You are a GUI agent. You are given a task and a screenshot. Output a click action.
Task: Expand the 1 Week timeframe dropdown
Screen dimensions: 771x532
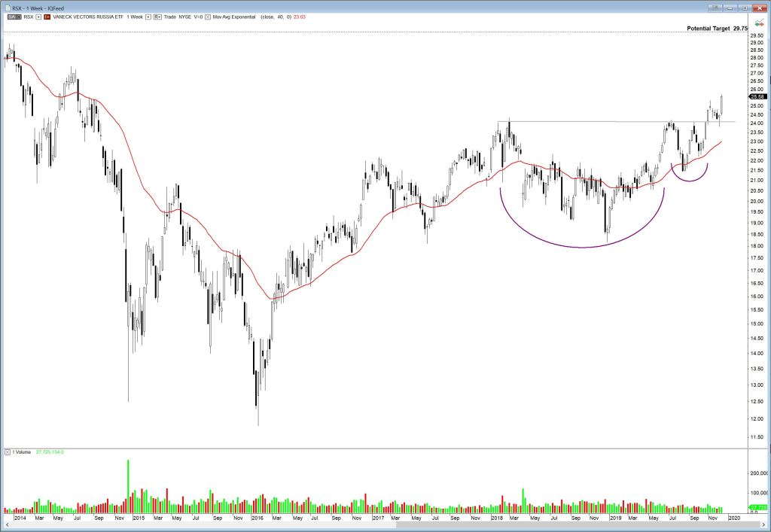coord(148,16)
